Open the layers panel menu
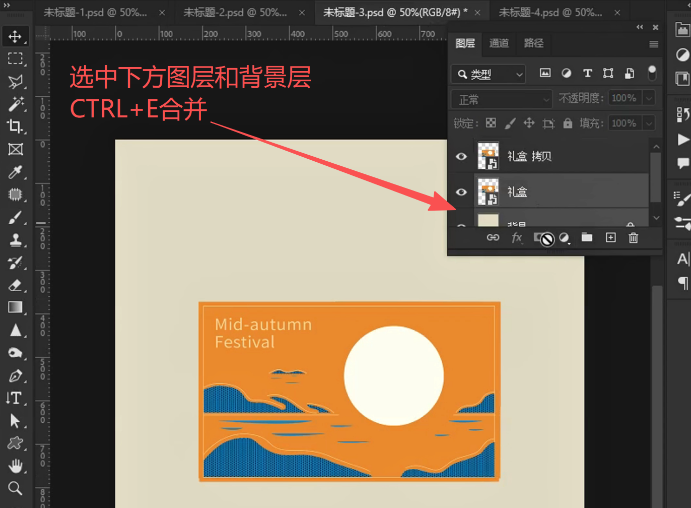 pos(654,44)
